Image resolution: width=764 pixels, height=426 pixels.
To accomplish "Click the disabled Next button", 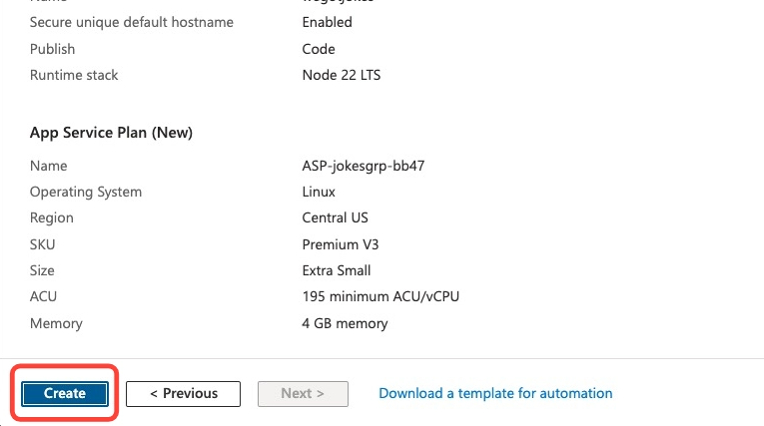I will 303,393.
